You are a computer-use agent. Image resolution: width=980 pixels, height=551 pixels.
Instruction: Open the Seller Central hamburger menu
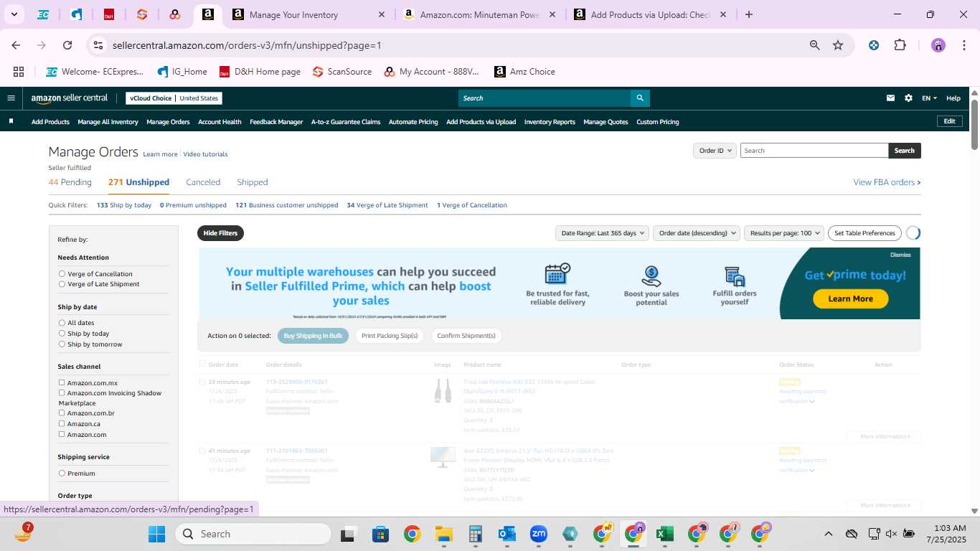11,98
